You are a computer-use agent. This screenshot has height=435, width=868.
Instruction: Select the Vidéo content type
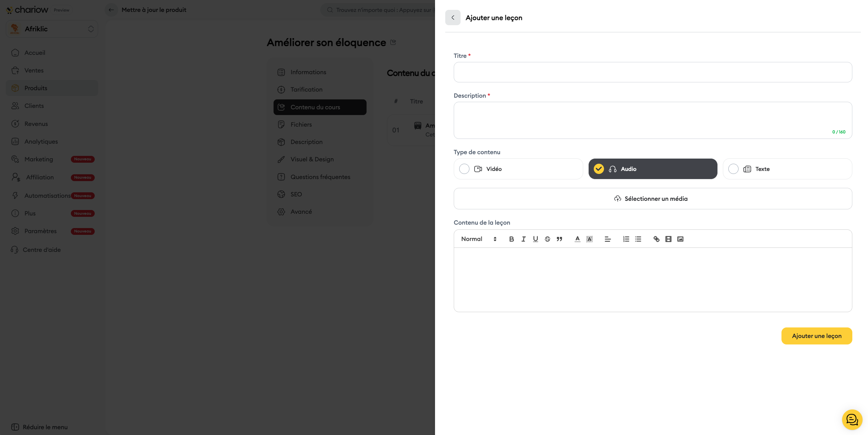pos(518,169)
